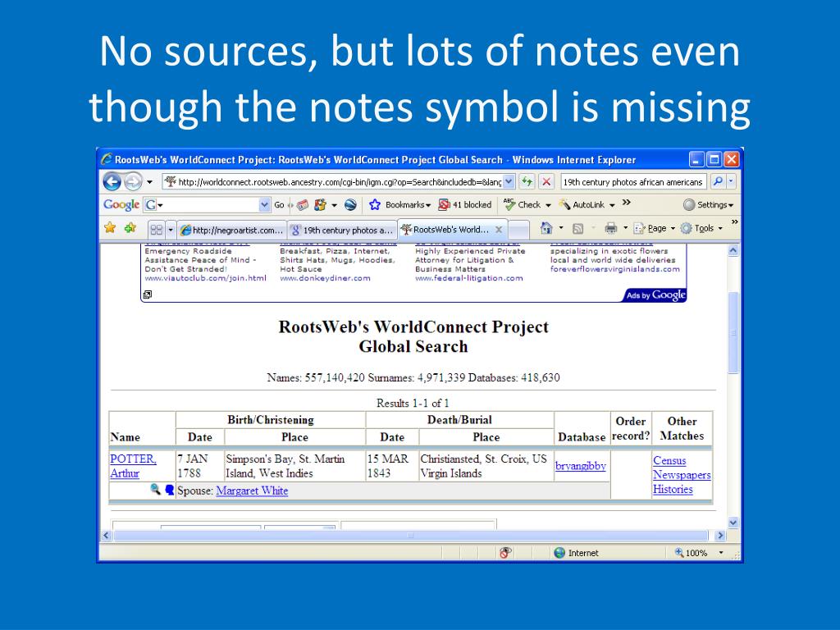Open Google toolbar Settings menu

coord(708,204)
